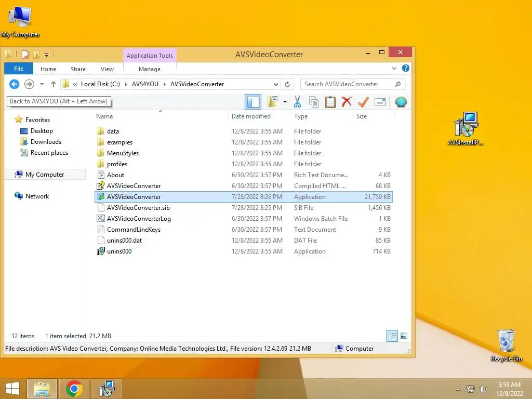Toggle the navigation pane layout button
The width and height of the screenshot is (532, 399).
253,102
